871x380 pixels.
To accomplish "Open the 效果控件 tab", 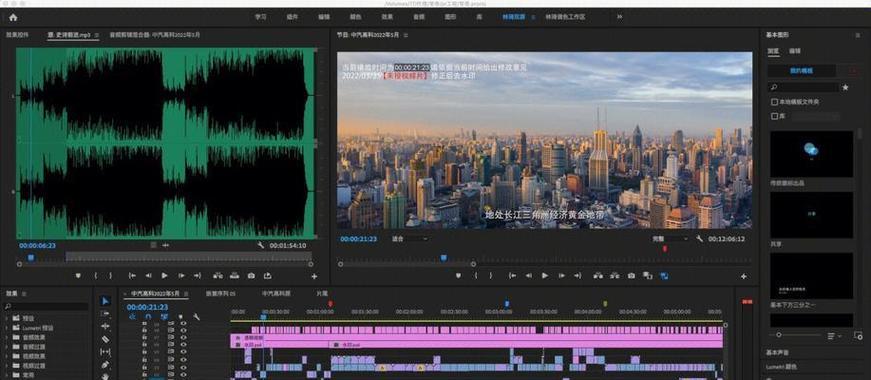I will click(17, 35).
